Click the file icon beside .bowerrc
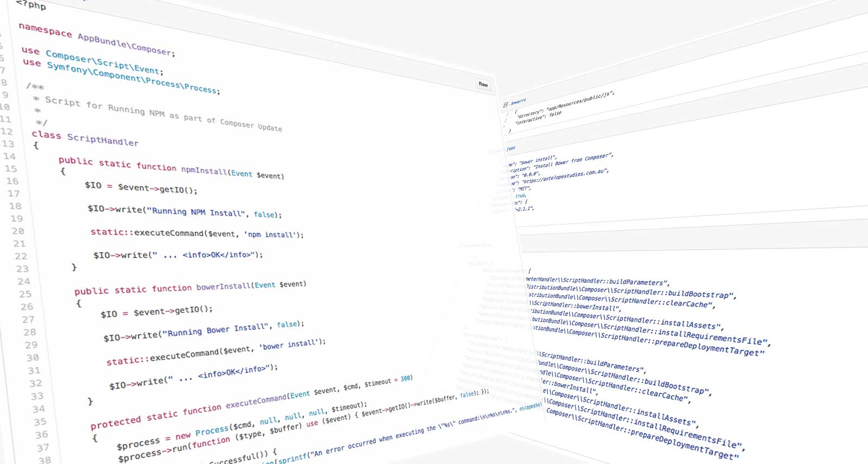Screen dimensions: 868x464 click(506, 104)
